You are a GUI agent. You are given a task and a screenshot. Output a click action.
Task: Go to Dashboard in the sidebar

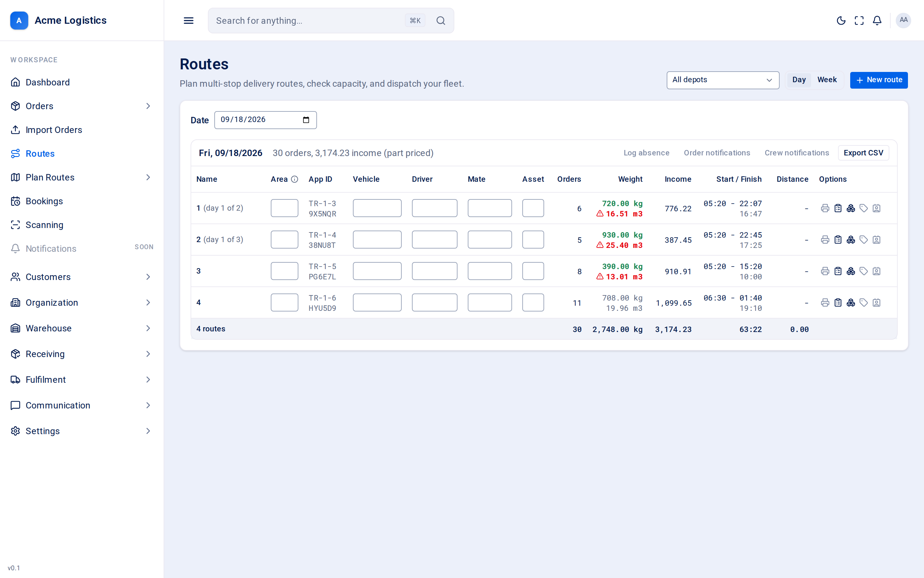(x=82, y=82)
